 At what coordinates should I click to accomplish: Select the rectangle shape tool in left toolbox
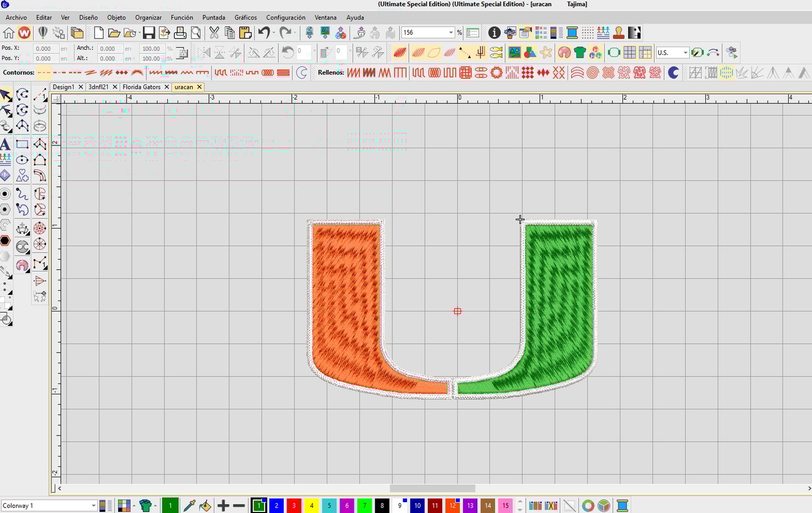coord(22,144)
